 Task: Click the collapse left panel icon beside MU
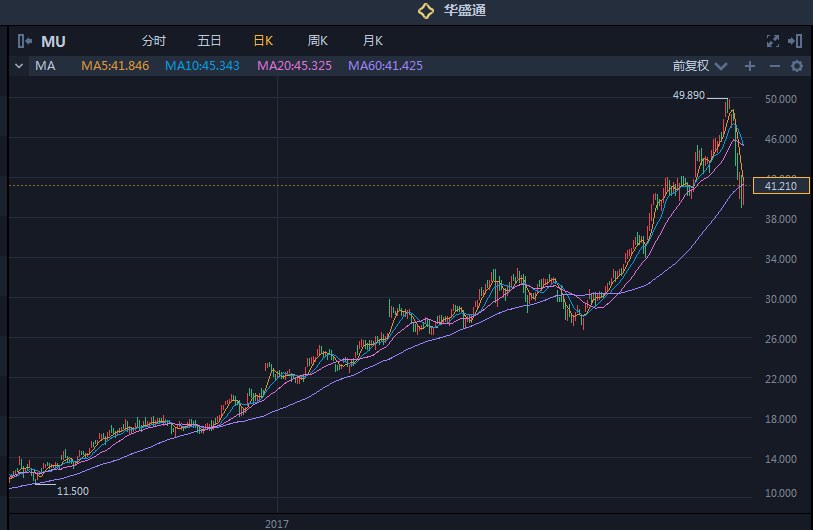[x=25, y=41]
